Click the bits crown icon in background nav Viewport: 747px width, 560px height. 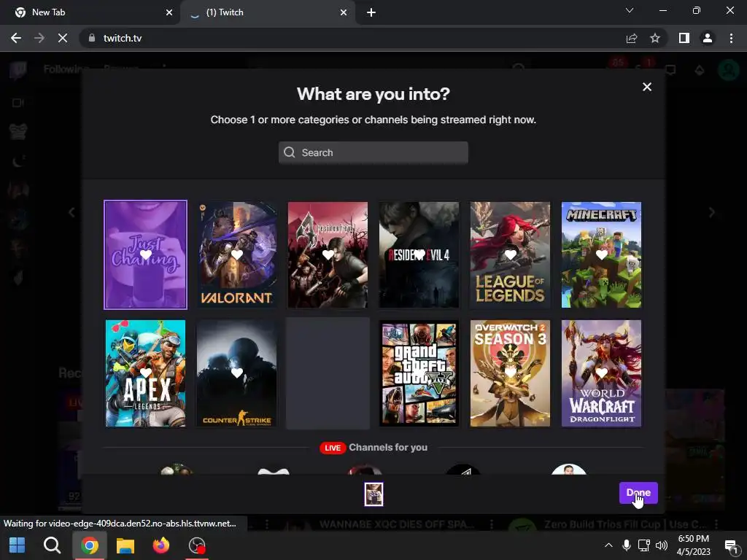tap(700, 70)
